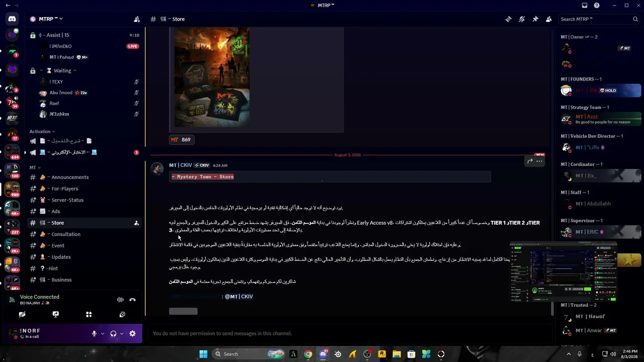644x362 pixels.
Task: Open the Hint channel
Action: tap(84, 268)
